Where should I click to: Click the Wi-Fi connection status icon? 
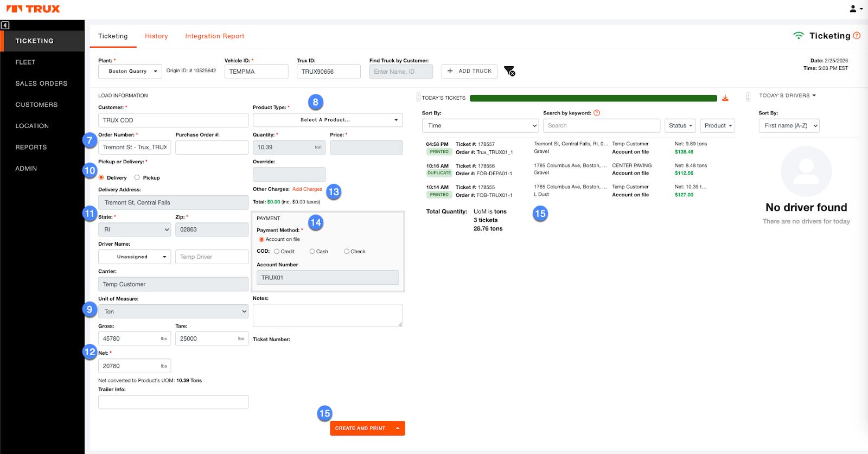point(798,36)
